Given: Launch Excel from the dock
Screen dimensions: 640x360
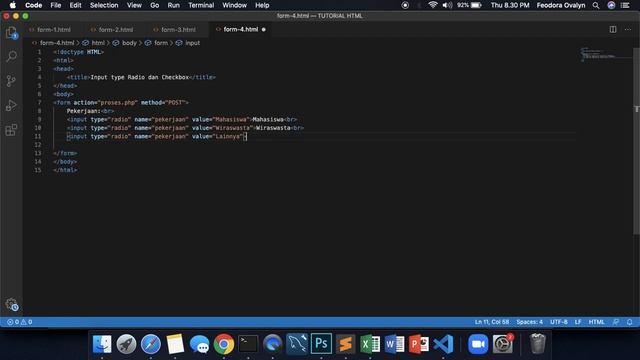Looking at the screenshot, I should [x=370, y=344].
